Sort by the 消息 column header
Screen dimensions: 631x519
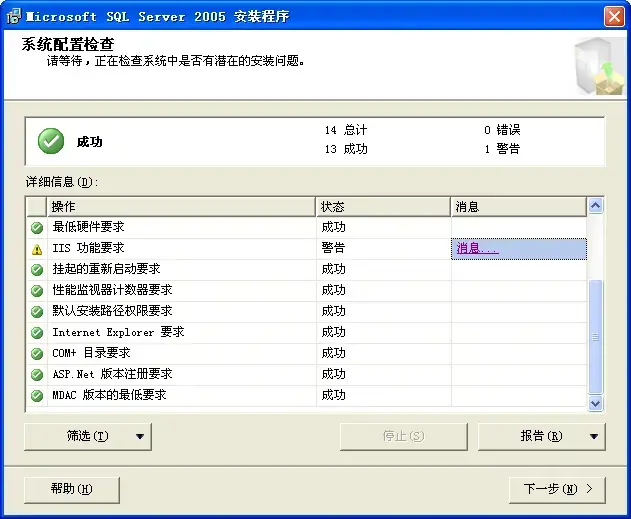pos(518,206)
